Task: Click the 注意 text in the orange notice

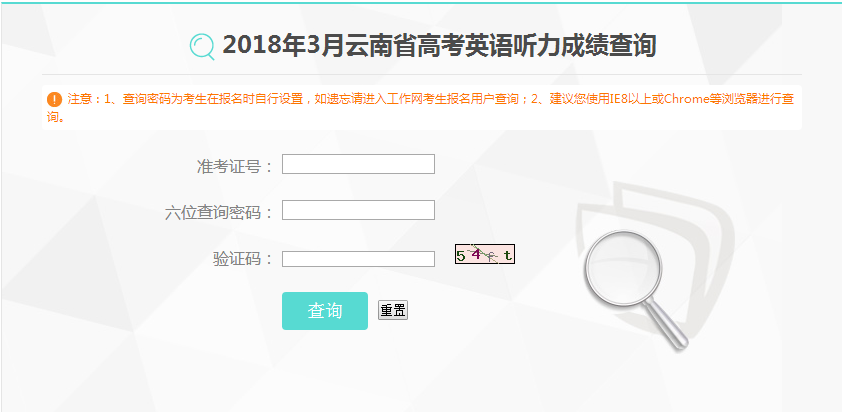Action: [x=79, y=99]
